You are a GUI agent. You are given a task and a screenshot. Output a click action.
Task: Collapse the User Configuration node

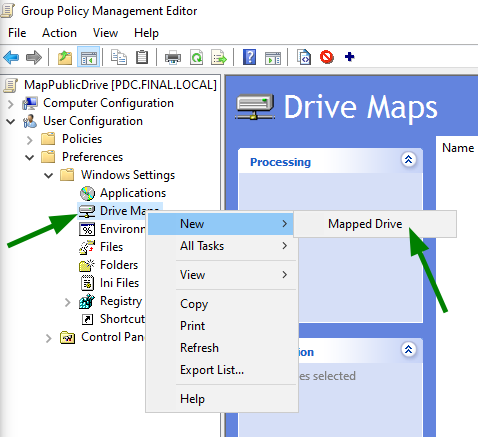(x=11, y=122)
